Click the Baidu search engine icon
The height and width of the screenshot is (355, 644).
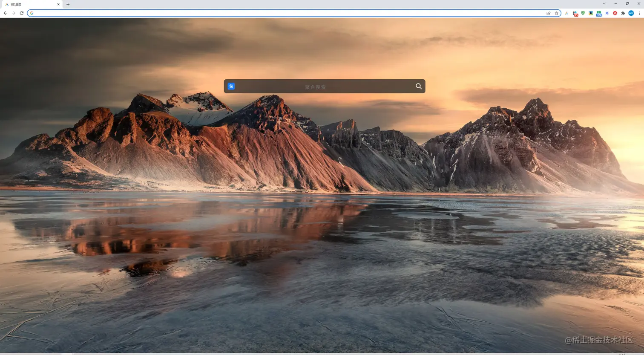point(231,86)
